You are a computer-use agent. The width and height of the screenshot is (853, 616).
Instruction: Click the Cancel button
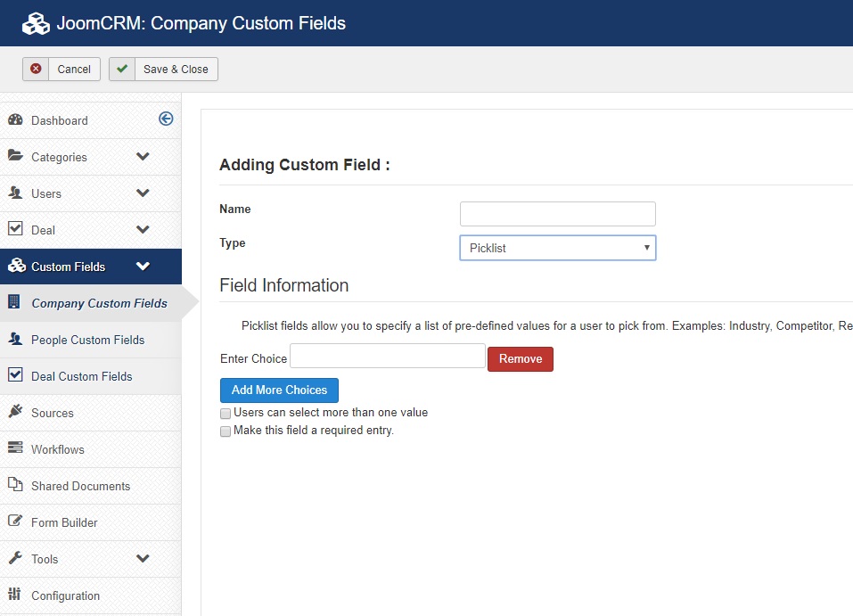click(61, 70)
